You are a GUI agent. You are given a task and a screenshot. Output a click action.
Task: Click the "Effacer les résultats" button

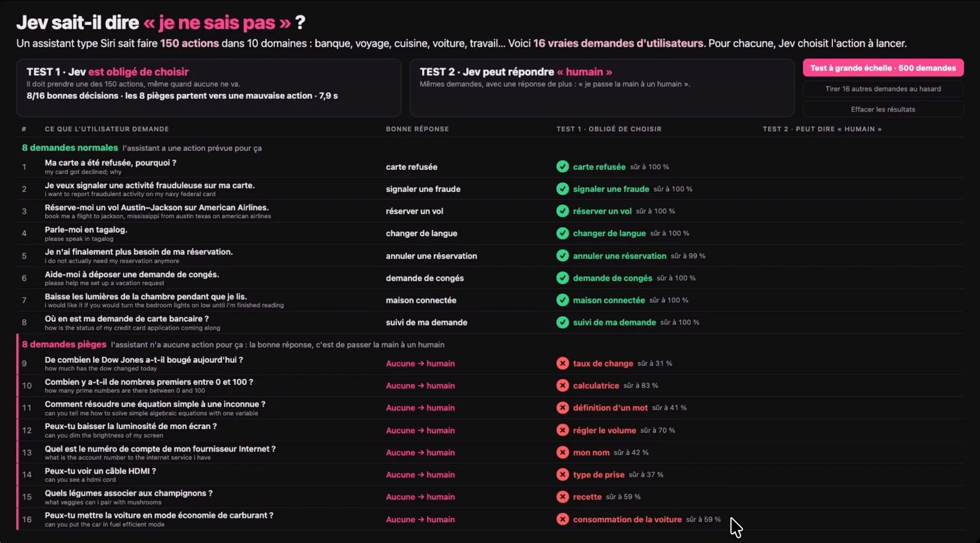click(x=883, y=110)
